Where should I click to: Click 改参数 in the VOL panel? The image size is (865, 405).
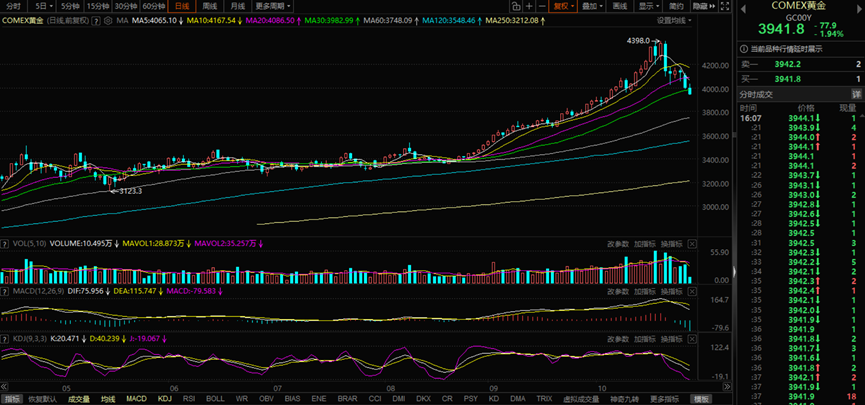click(x=617, y=243)
